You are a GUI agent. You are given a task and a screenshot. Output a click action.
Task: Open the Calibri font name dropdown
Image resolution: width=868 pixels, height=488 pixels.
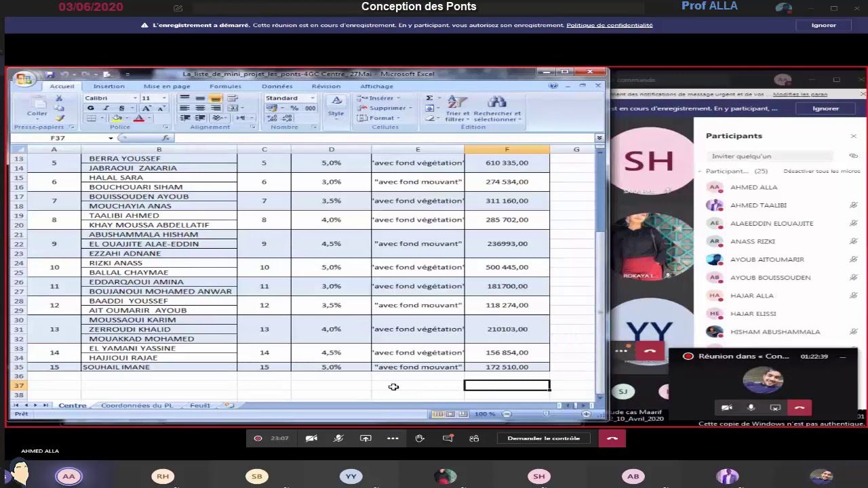(x=134, y=98)
